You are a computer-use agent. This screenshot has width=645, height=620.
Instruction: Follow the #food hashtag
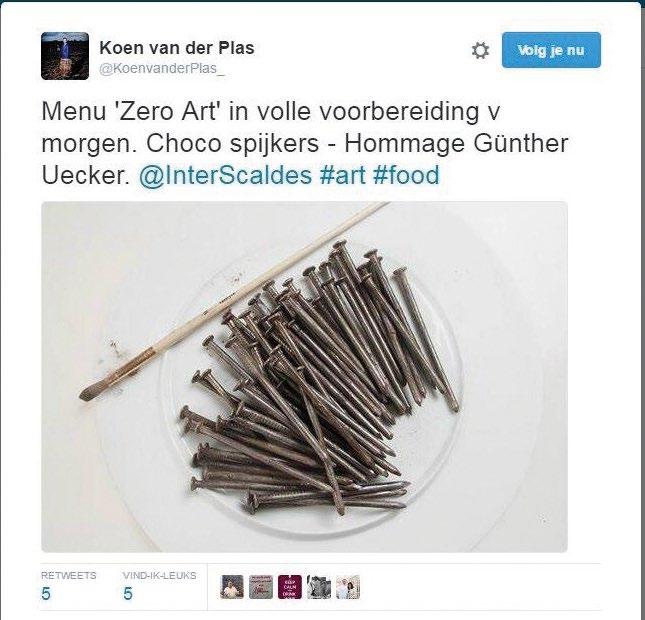coord(406,175)
